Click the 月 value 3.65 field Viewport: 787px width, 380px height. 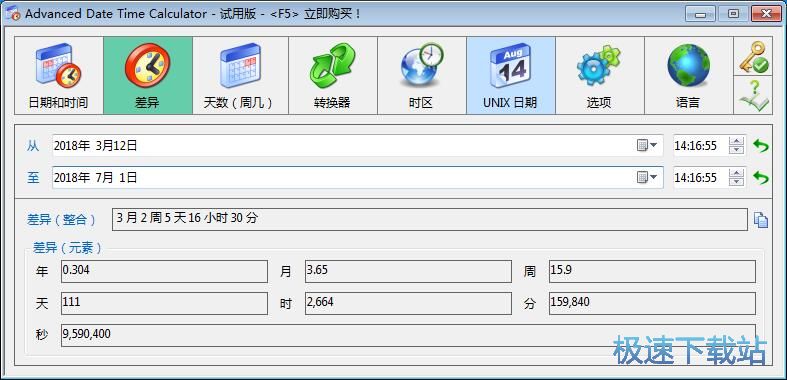coord(408,272)
